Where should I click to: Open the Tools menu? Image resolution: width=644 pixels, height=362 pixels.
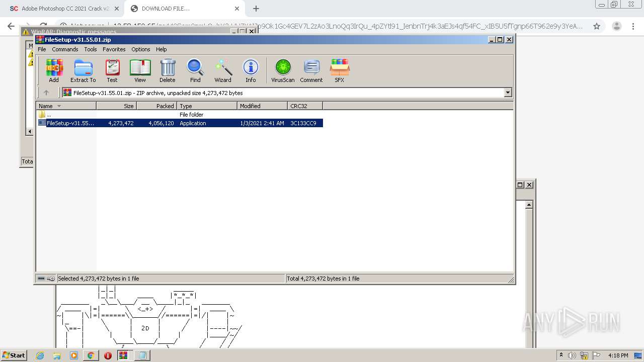pyautogui.click(x=91, y=49)
